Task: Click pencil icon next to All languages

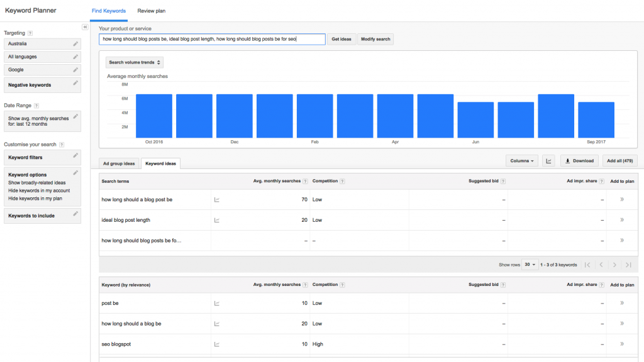Action: (x=75, y=57)
